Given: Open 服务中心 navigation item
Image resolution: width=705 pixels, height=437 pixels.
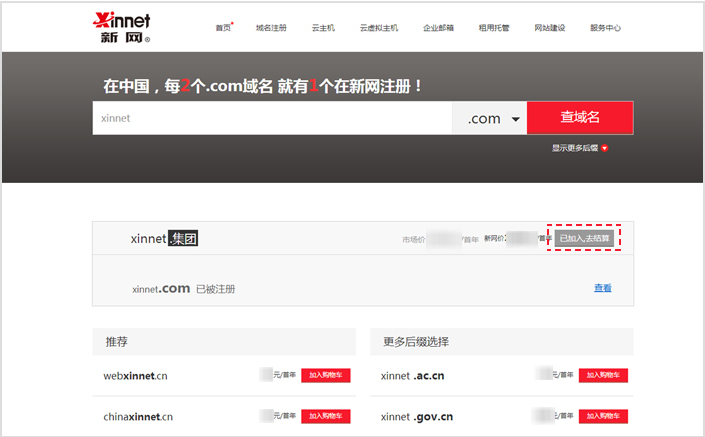Looking at the screenshot, I should (x=606, y=28).
